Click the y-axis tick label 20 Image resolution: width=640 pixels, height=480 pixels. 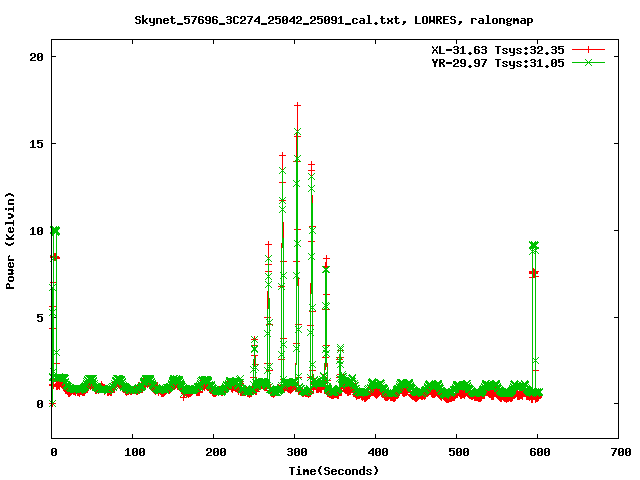point(37,57)
